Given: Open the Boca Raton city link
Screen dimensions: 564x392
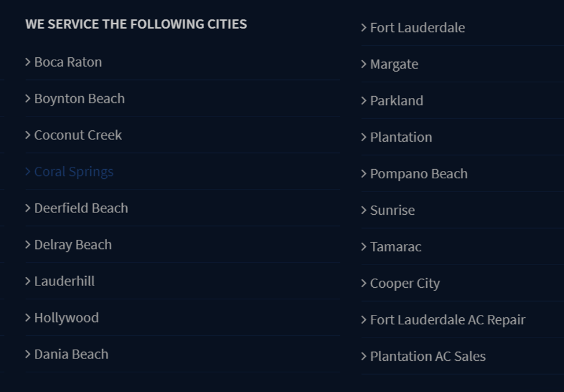Looking at the screenshot, I should point(68,62).
